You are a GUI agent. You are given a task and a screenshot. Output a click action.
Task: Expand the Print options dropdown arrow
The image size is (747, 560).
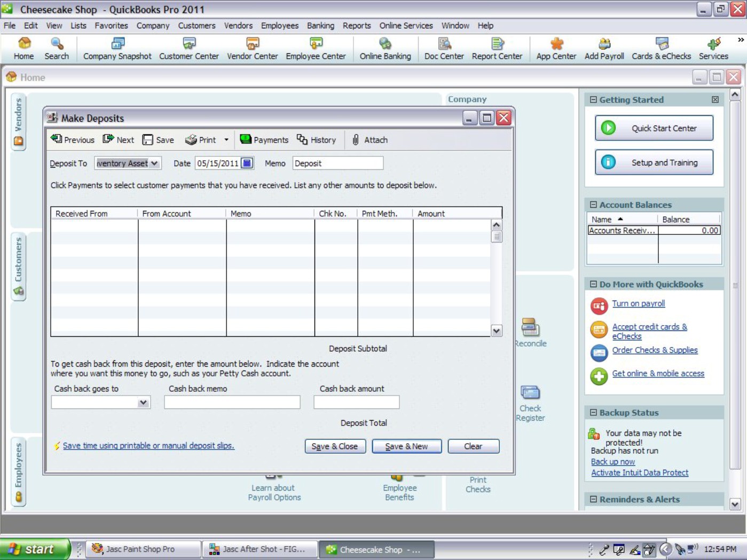(x=226, y=140)
